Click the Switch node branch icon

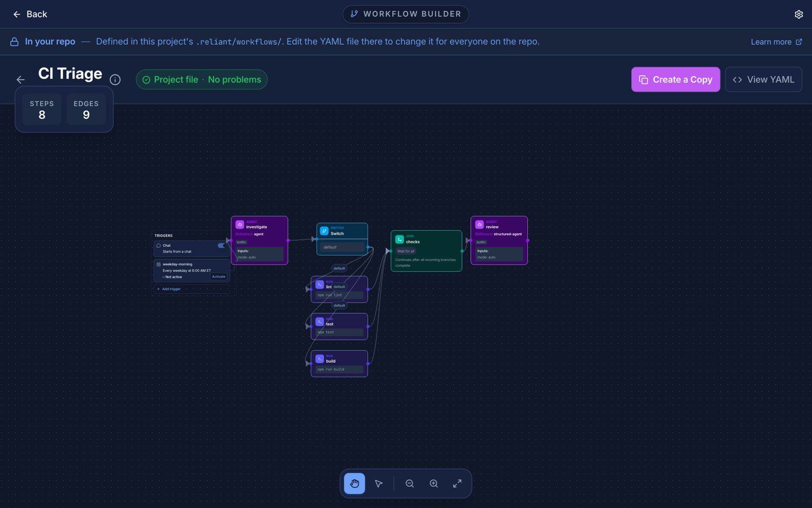(x=324, y=231)
